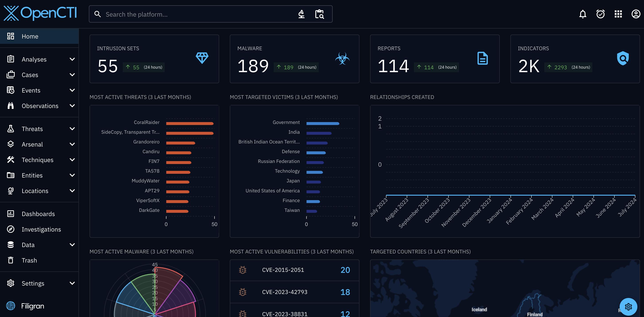Click the Malware biohazard icon

342,58
